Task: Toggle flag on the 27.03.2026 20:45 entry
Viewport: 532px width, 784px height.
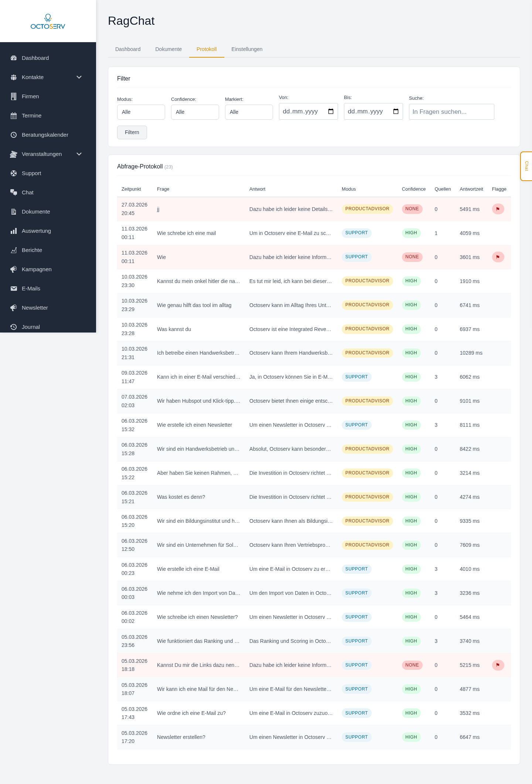Action: 498,209
